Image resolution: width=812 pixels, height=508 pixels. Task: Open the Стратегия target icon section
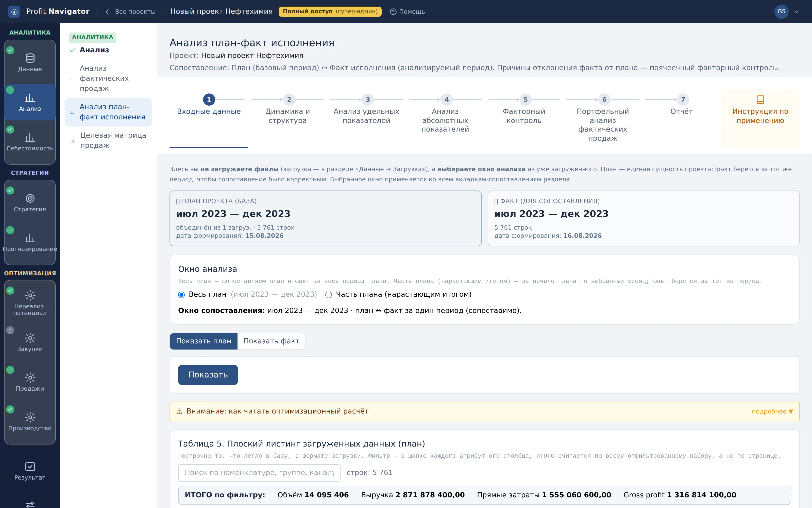coord(30,203)
